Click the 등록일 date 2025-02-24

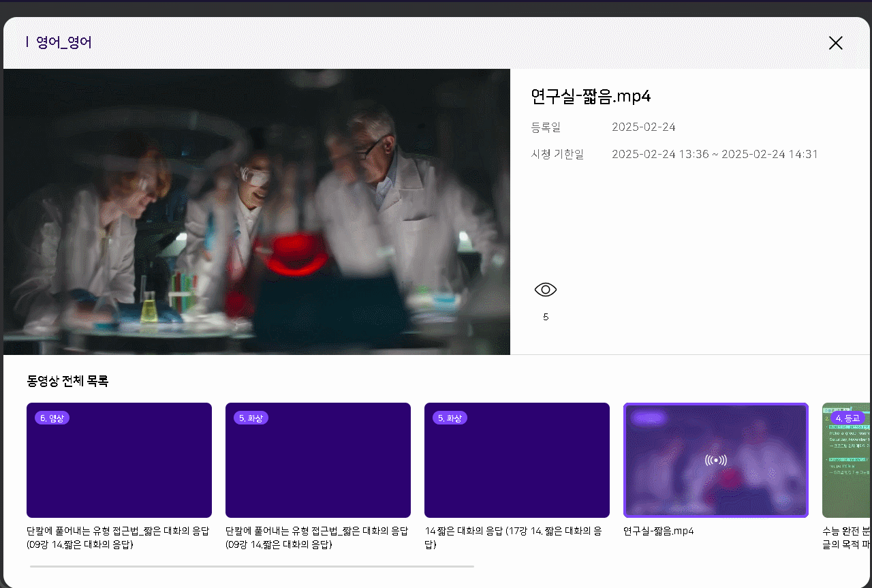point(643,127)
